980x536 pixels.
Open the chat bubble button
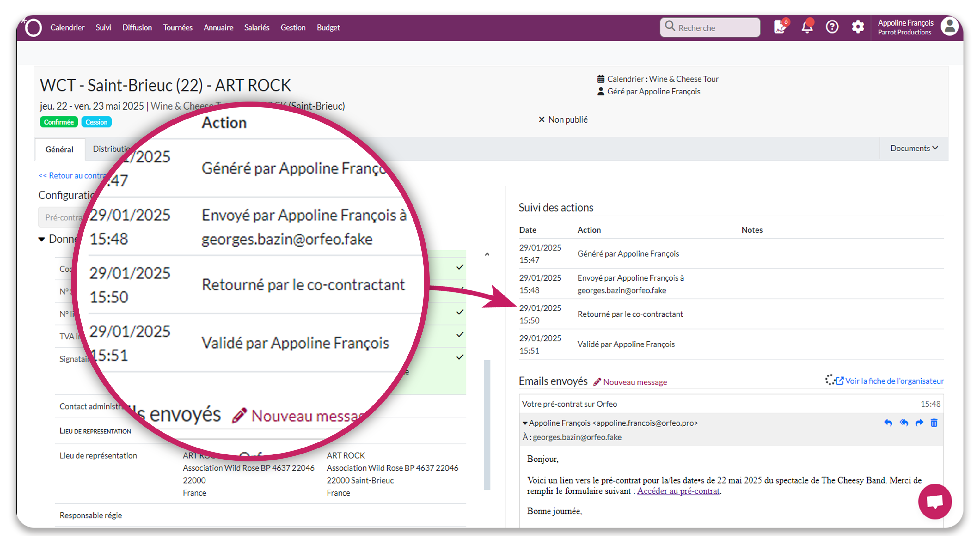click(x=935, y=501)
